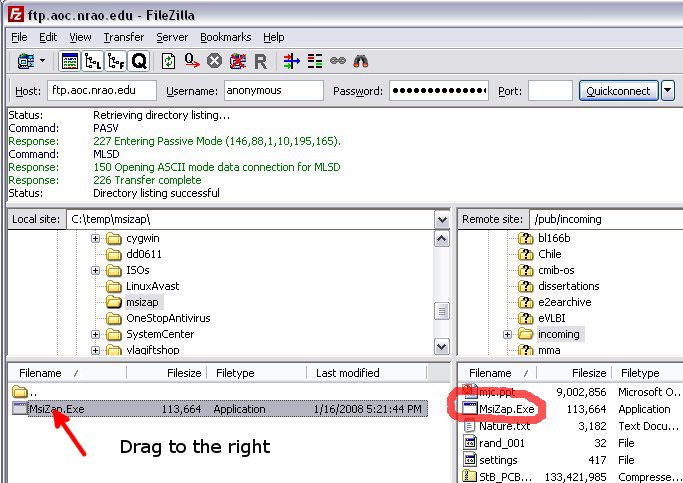Toggle the local directory tree display

(x=92, y=61)
